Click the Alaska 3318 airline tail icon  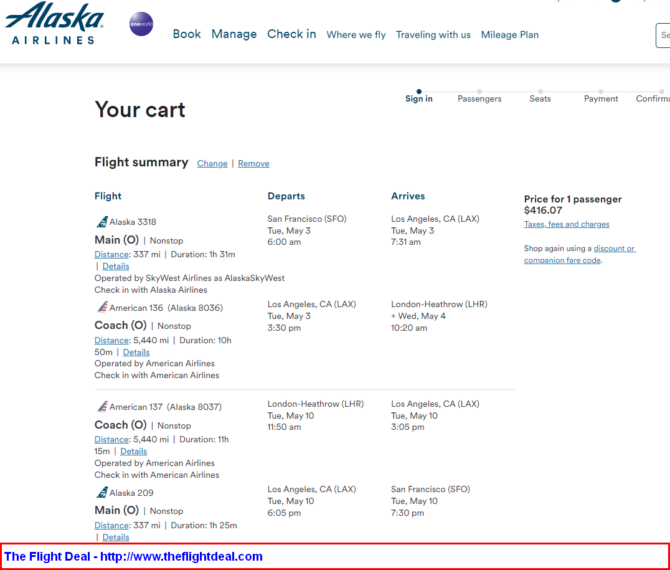[x=102, y=222]
